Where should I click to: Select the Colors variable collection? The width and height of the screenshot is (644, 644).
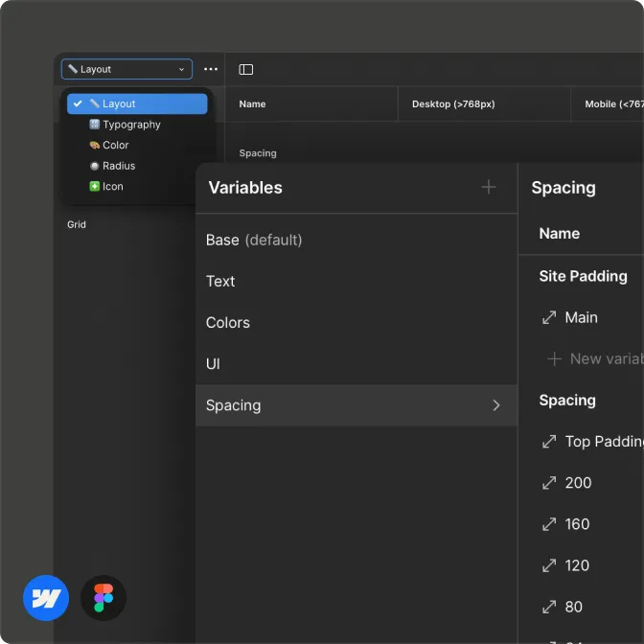coord(228,323)
